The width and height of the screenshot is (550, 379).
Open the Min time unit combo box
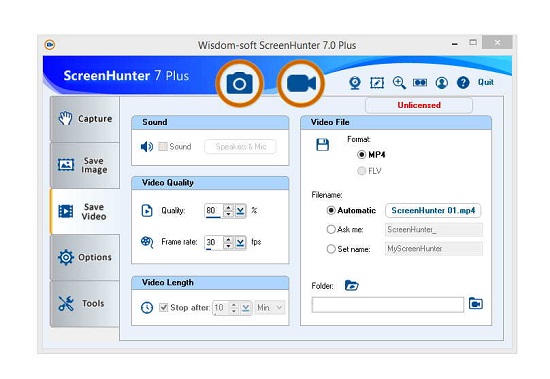click(x=270, y=308)
